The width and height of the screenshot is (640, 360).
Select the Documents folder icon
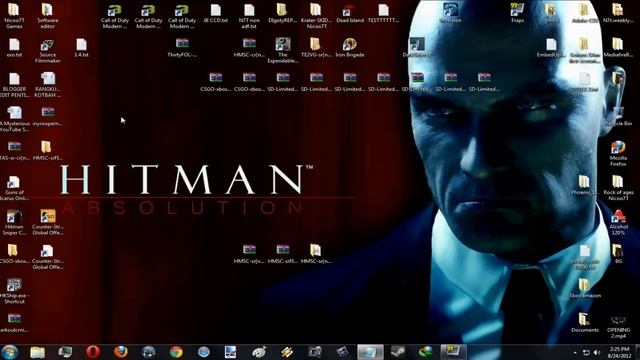click(x=585, y=322)
